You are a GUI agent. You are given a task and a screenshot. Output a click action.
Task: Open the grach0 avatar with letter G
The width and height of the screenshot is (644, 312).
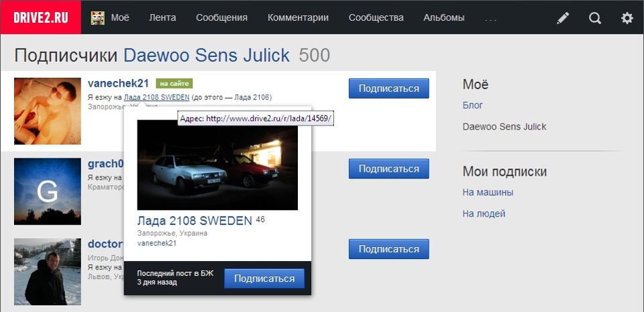(x=48, y=191)
